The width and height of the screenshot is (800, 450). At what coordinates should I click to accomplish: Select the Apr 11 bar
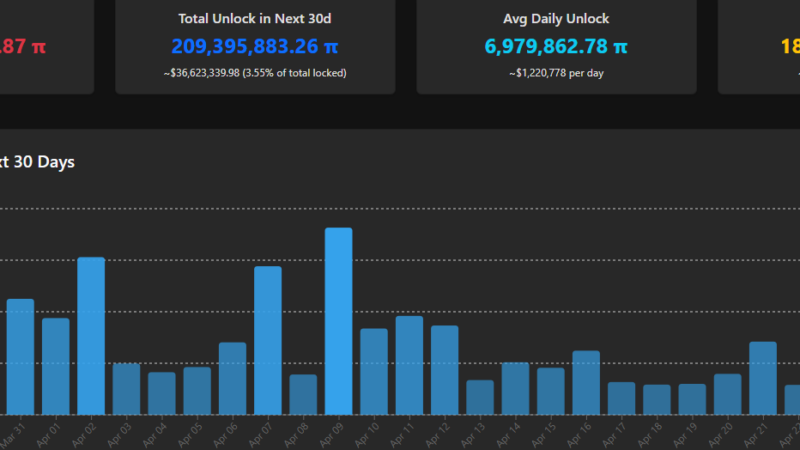pyautogui.click(x=409, y=365)
